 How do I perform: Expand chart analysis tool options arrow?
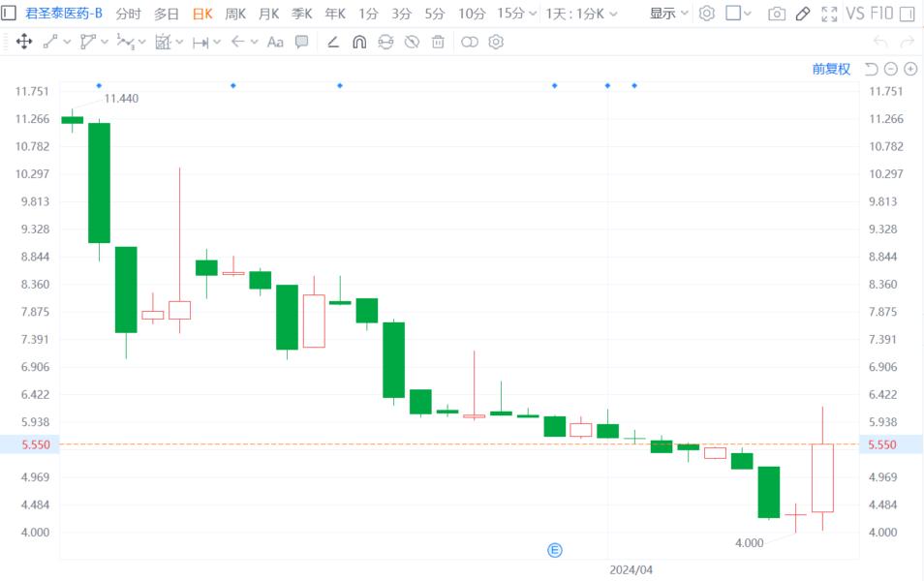coord(179,42)
